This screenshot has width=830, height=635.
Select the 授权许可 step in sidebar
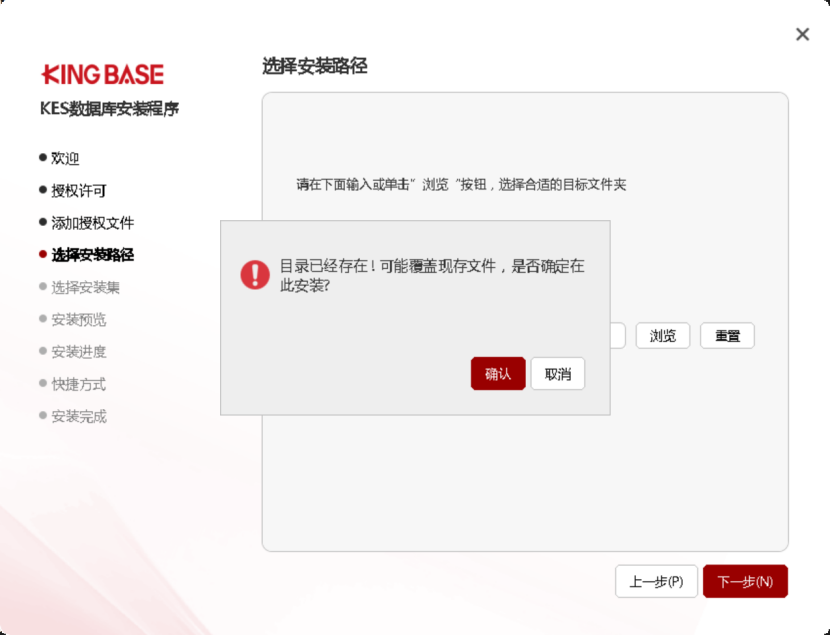tap(78, 190)
